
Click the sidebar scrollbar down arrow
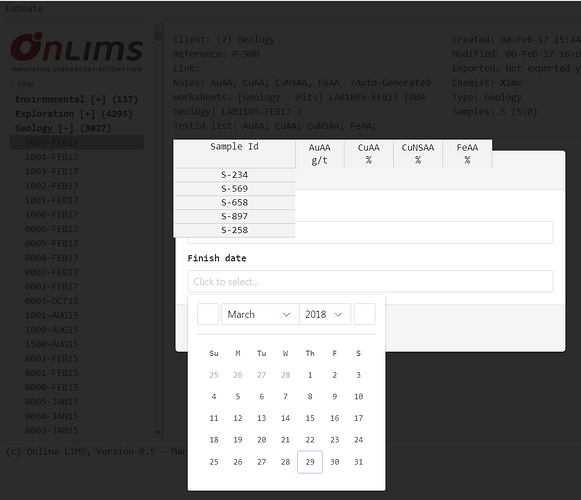pos(158,432)
